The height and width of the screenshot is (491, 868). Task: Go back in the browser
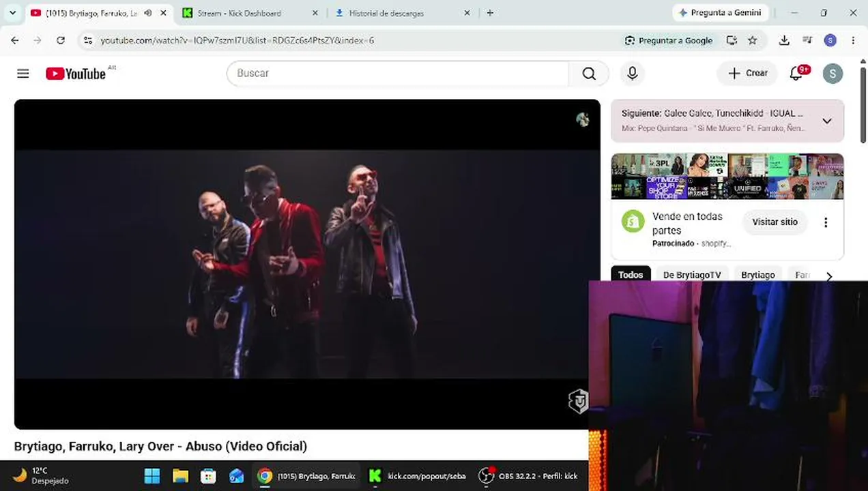(x=15, y=40)
